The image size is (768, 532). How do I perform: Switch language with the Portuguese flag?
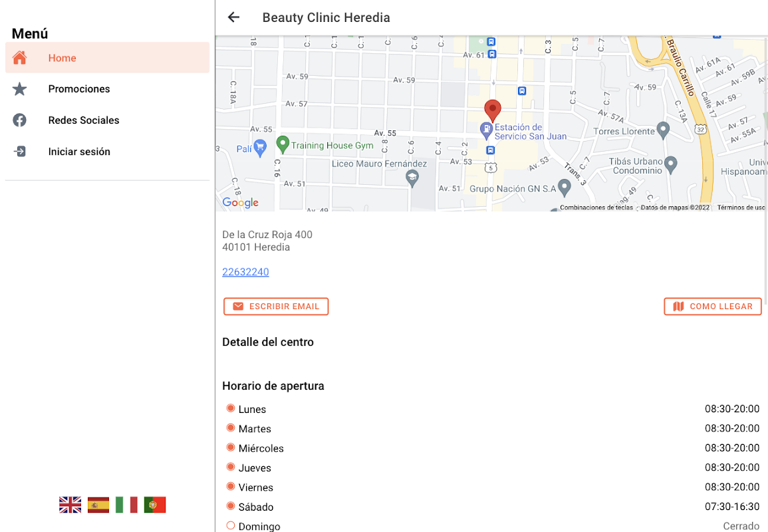coord(155,505)
